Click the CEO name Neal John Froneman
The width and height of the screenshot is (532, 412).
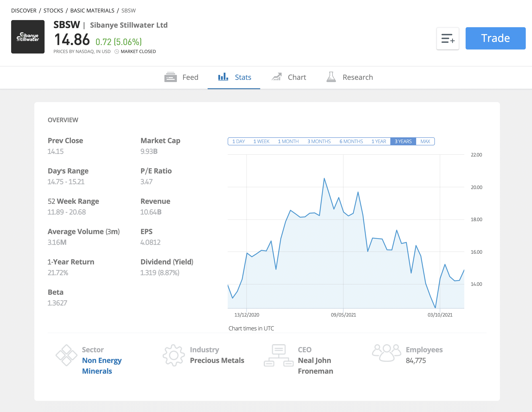click(x=315, y=366)
